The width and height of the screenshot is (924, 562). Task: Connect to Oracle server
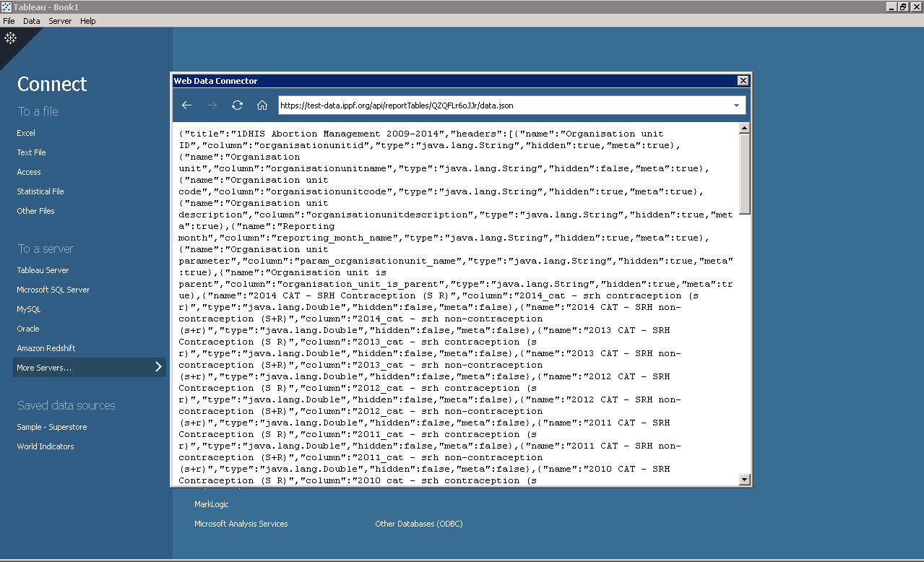tap(28, 329)
